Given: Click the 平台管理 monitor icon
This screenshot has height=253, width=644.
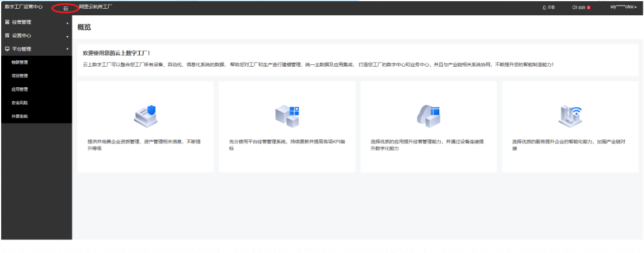Looking at the screenshot, I should [x=7, y=49].
